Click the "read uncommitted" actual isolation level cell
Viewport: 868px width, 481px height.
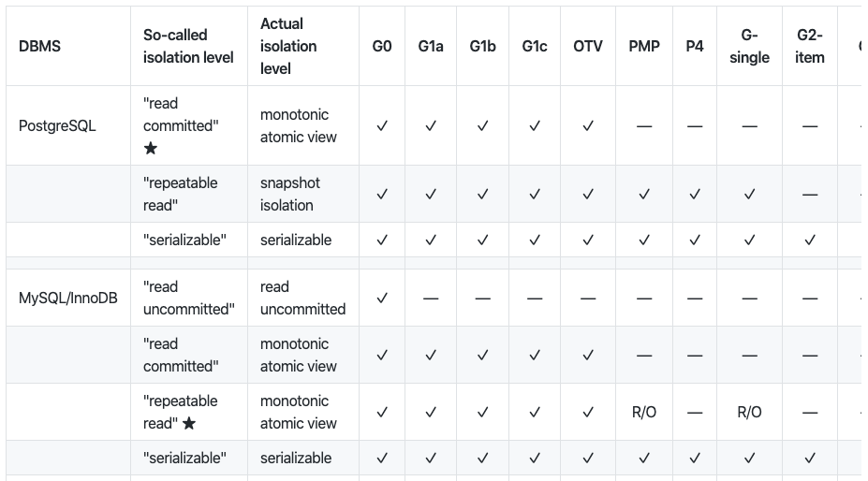(302, 299)
